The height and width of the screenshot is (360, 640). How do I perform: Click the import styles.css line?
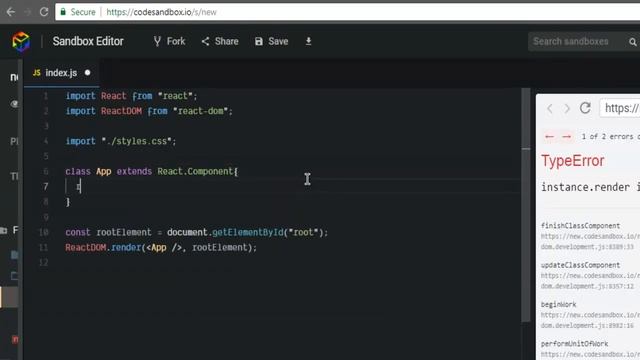[x=121, y=141]
